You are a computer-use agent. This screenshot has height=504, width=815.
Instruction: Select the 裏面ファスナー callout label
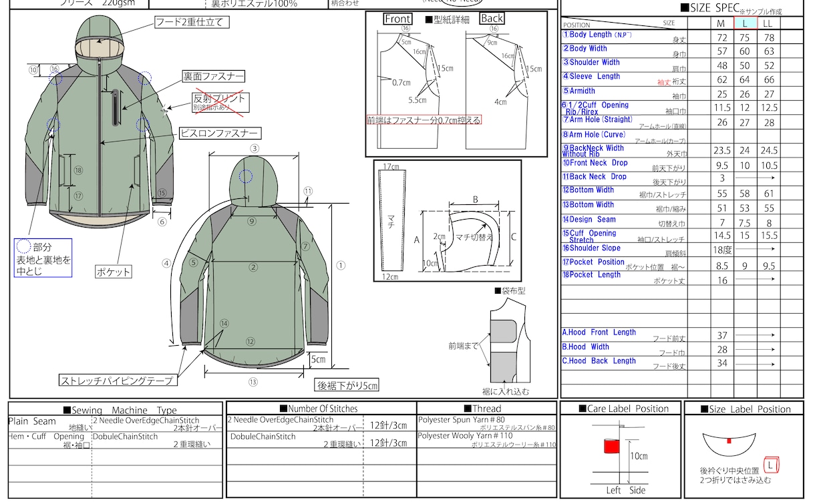pyautogui.click(x=214, y=77)
